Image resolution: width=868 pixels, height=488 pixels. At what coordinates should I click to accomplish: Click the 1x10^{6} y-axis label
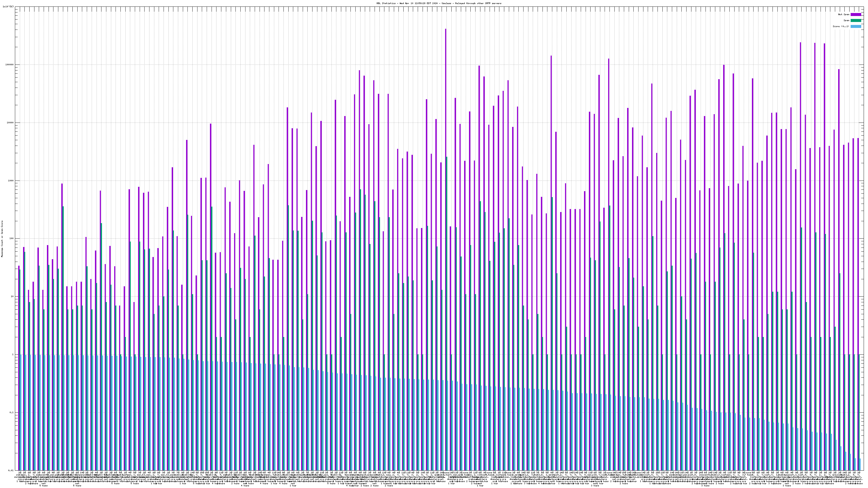(x=8, y=7)
